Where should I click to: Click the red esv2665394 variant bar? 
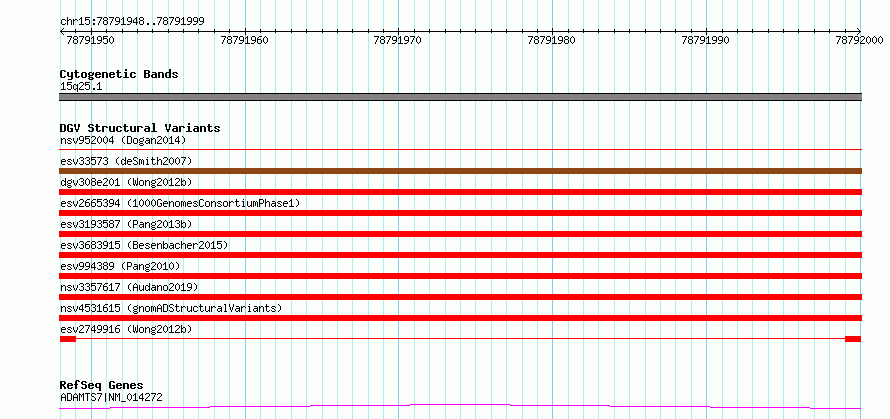pos(460,213)
